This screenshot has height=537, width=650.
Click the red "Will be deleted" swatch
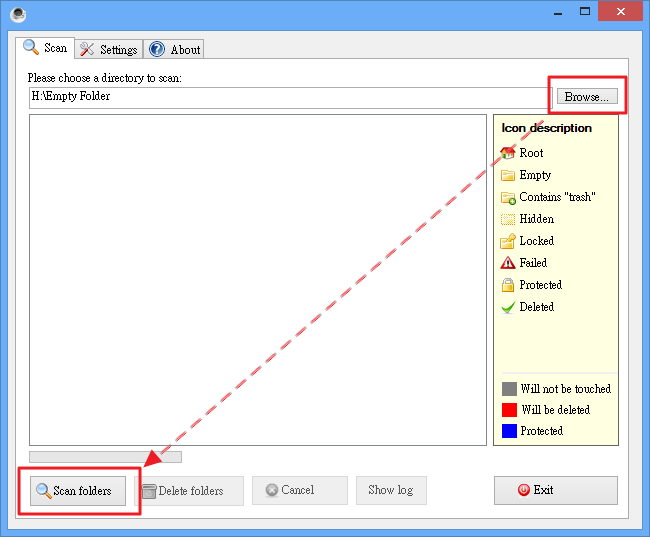509,410
